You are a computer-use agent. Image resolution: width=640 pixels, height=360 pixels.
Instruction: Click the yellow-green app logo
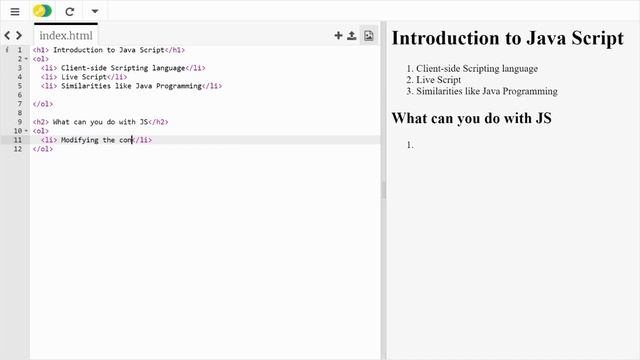pos(42,11)
